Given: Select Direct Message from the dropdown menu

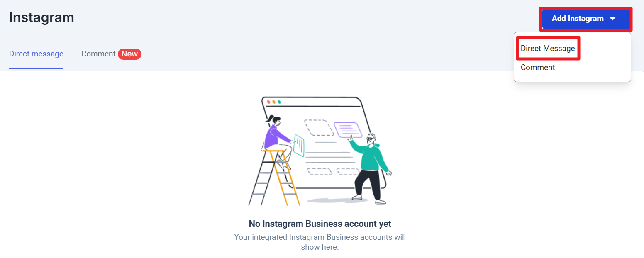Looking at the screenshot, I should coord(548,49).
